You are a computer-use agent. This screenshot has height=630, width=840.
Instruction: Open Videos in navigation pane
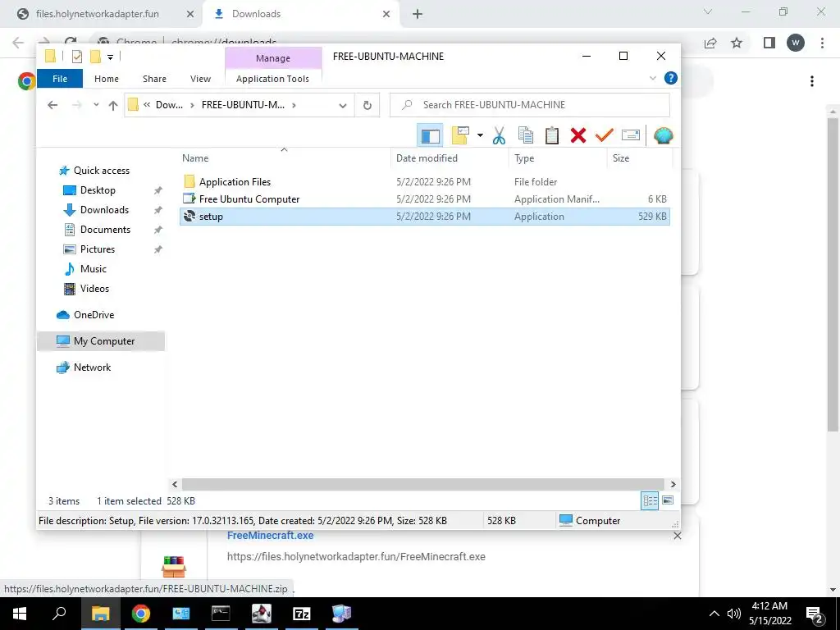coord(94,288)
